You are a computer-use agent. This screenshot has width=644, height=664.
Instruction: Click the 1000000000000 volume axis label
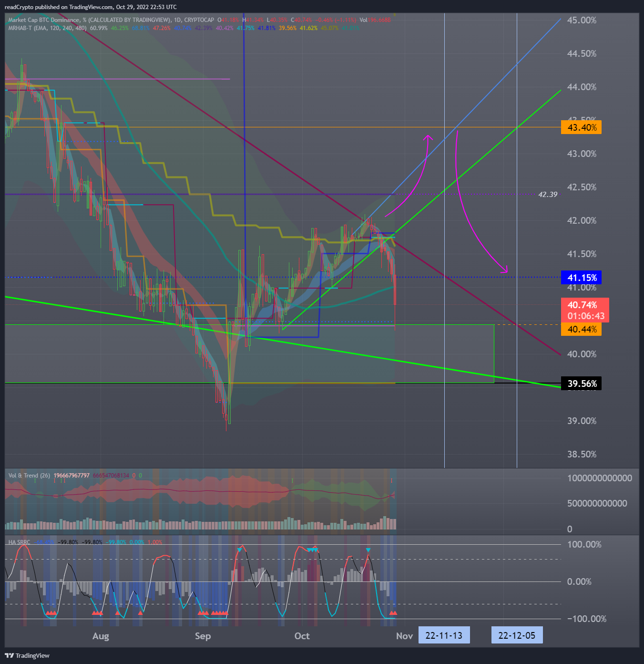pos(600,478)
